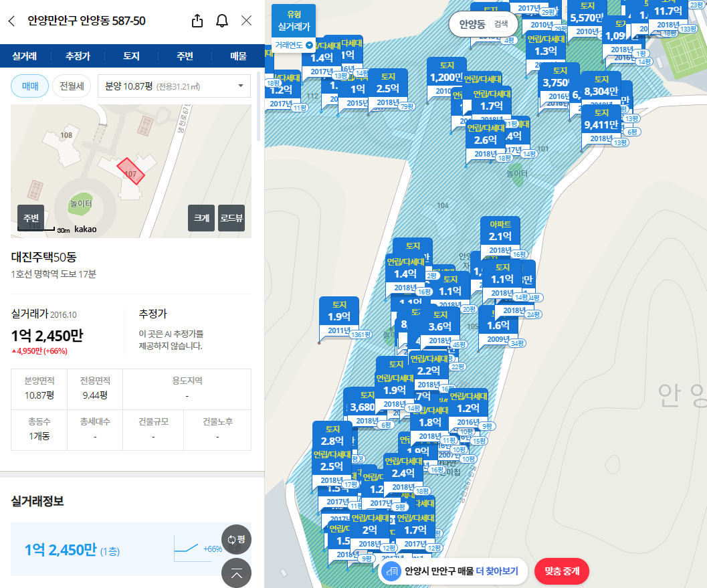Click the scroll-to-top arrow button

236,572
